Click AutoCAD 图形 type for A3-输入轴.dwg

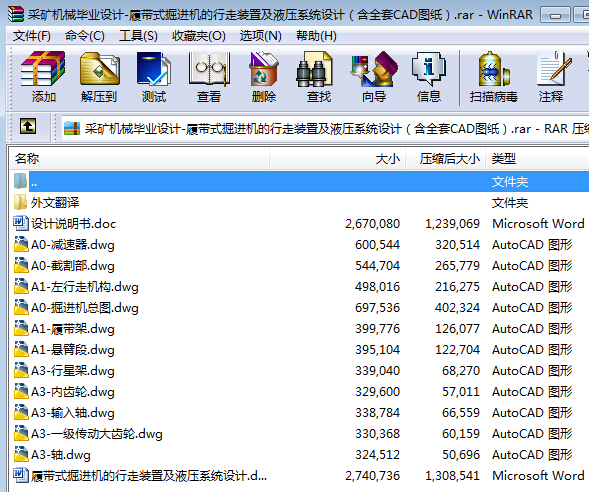pos(532,413)
